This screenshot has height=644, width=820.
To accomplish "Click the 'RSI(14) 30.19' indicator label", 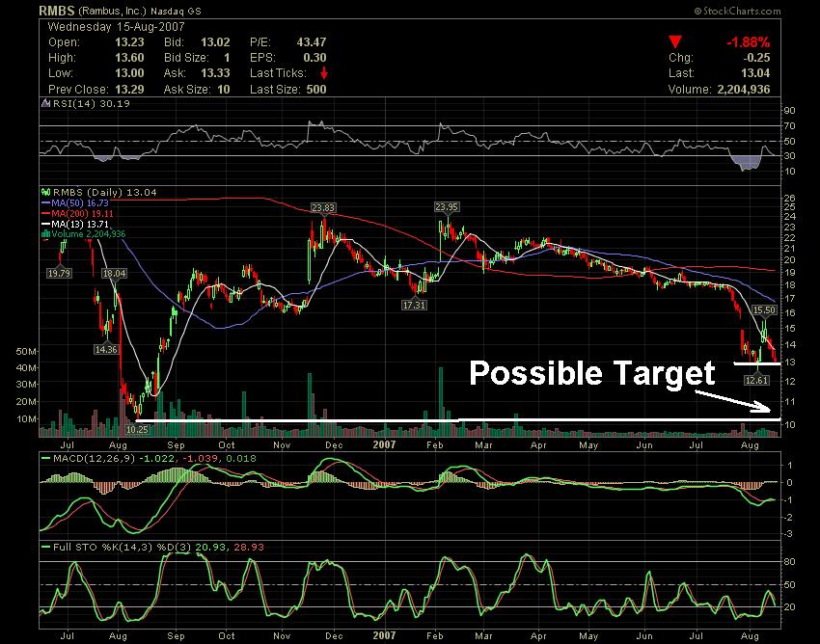I will click(92, 103).
